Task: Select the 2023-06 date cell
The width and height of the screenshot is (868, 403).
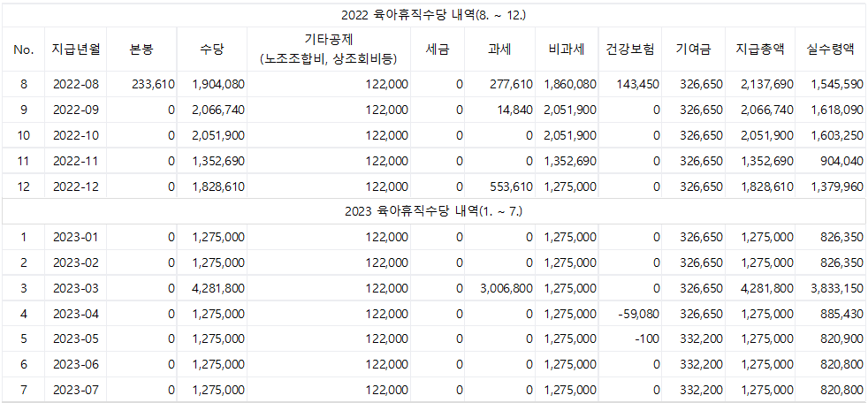Action: 76,364
